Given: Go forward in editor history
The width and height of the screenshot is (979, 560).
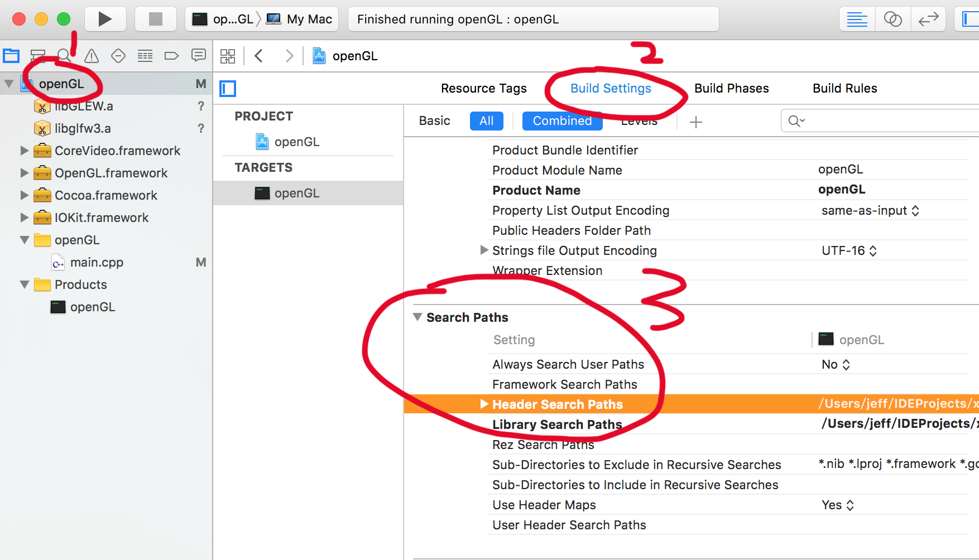Looking at the screenshot, I should coord(289,56).
